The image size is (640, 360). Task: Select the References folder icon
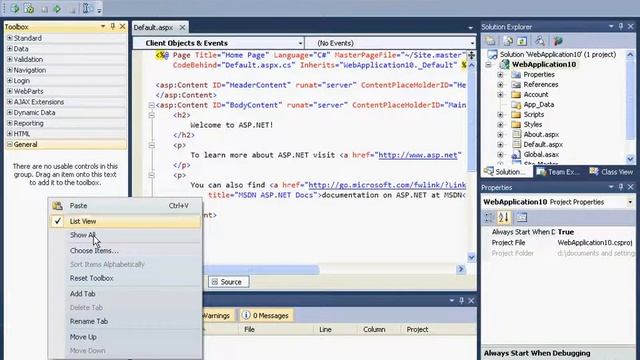point(516,84)
